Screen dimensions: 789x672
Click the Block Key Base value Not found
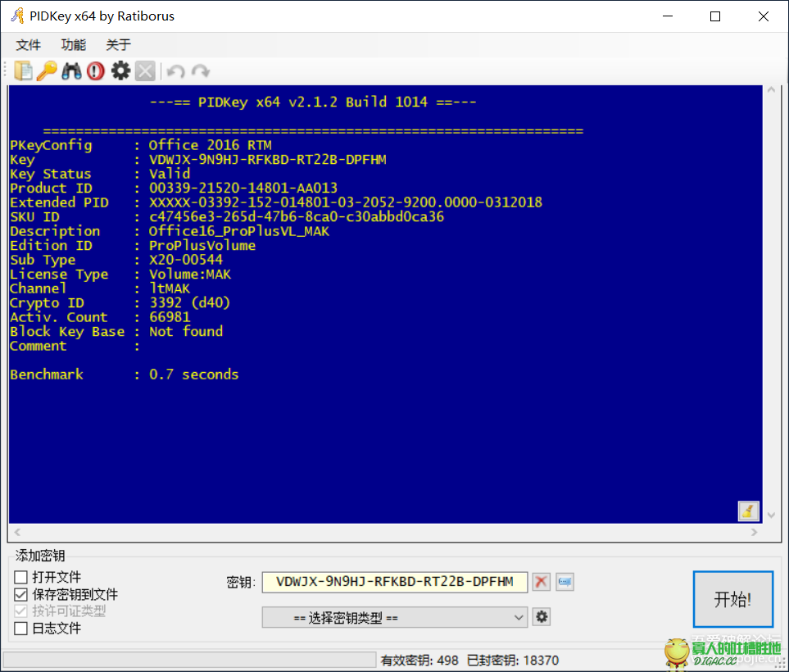coord(186,332)
